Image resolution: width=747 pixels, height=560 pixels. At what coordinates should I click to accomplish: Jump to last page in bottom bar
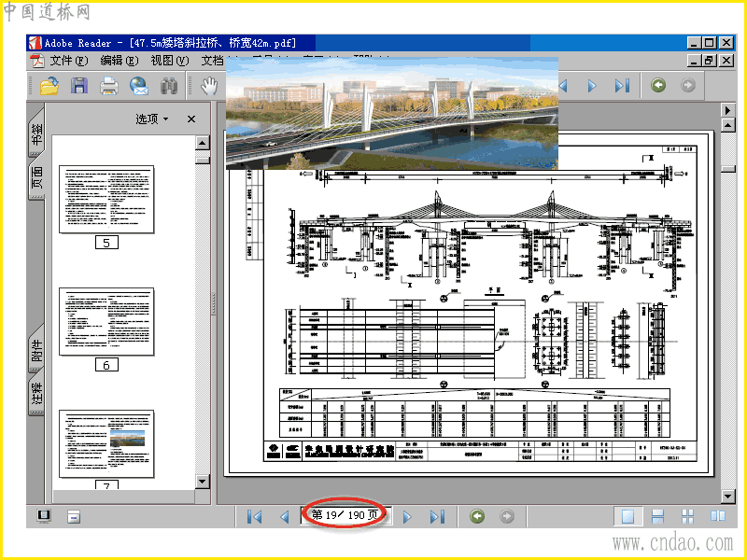[x=437, y=517]
